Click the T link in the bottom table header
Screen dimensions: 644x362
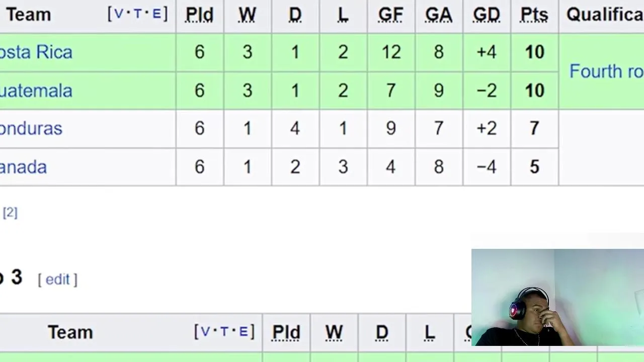tap(224, 332)
